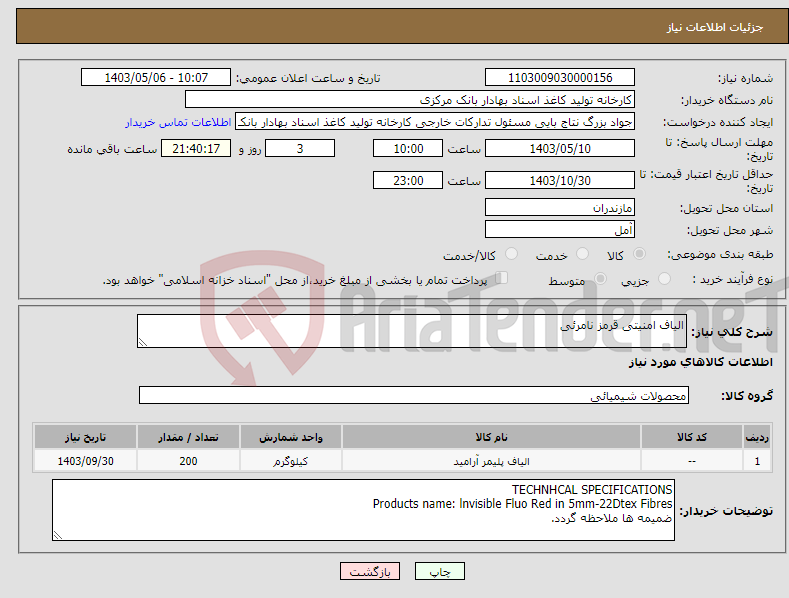This screenshot has height=598, width=789.
Task: Click the row number cell 1
Action: [757, 461]
